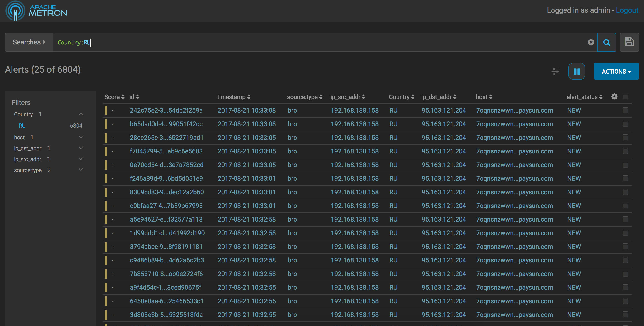
Task: Sort alerts by id column arrows
Action: [137, 97]
